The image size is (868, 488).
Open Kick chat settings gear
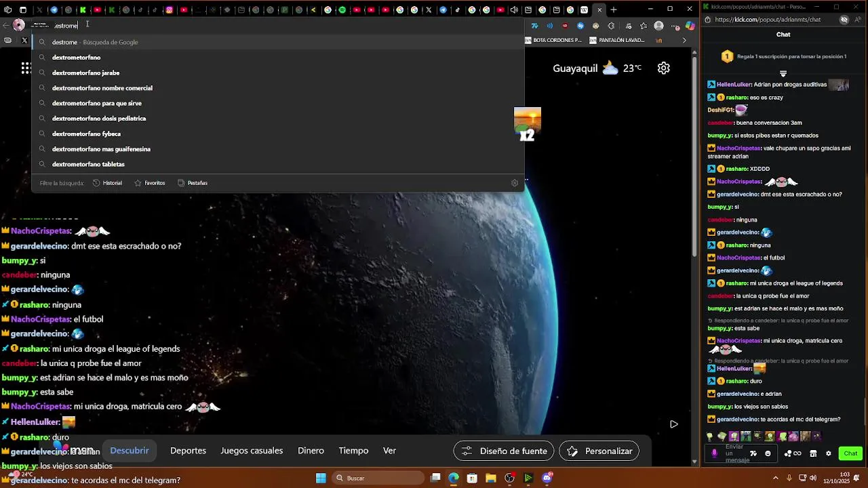coord(828,453)
